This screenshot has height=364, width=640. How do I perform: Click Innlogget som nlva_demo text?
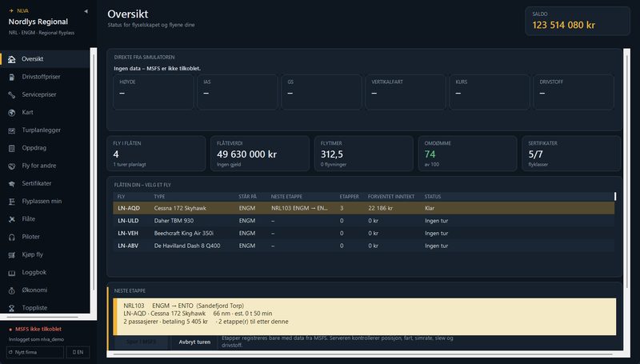tap(36, 339)
